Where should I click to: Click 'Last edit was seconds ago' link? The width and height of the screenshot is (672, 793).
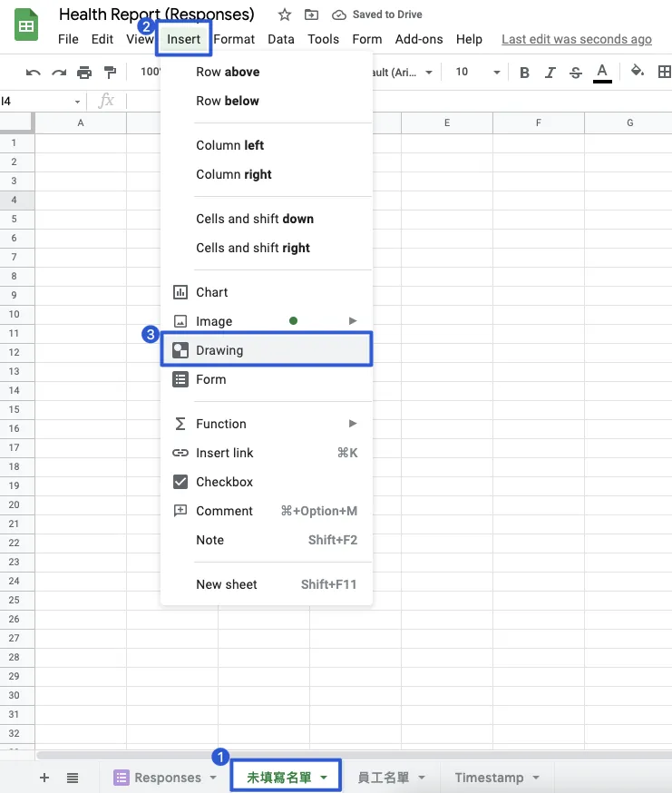tap(576, 39)
